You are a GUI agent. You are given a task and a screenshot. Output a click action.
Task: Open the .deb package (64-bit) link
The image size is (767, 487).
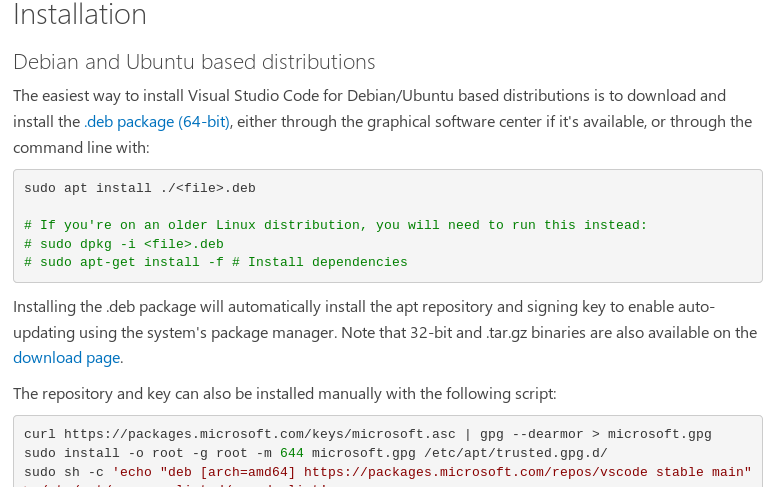click(x=157, y=122)
